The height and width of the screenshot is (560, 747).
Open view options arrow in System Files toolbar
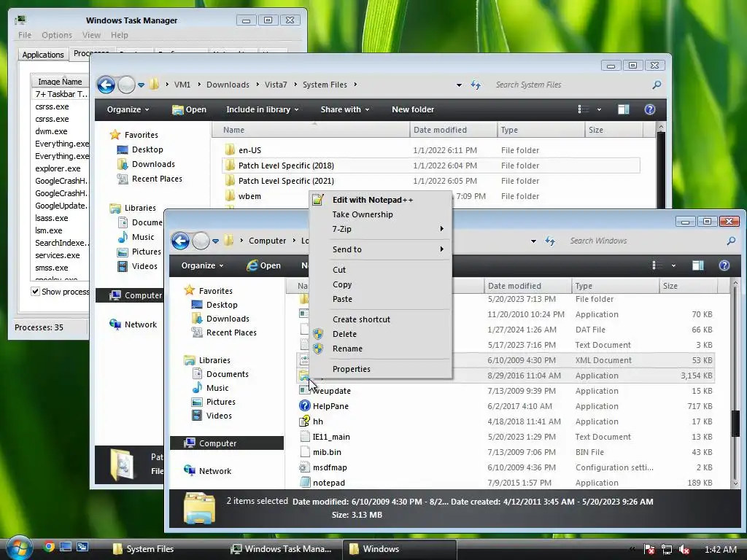click(599, 109)
